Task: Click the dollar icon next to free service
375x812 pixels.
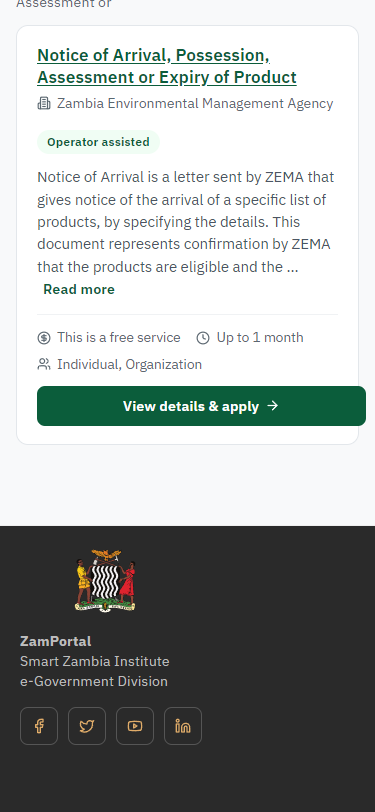Action: click(x=44, y=338)
